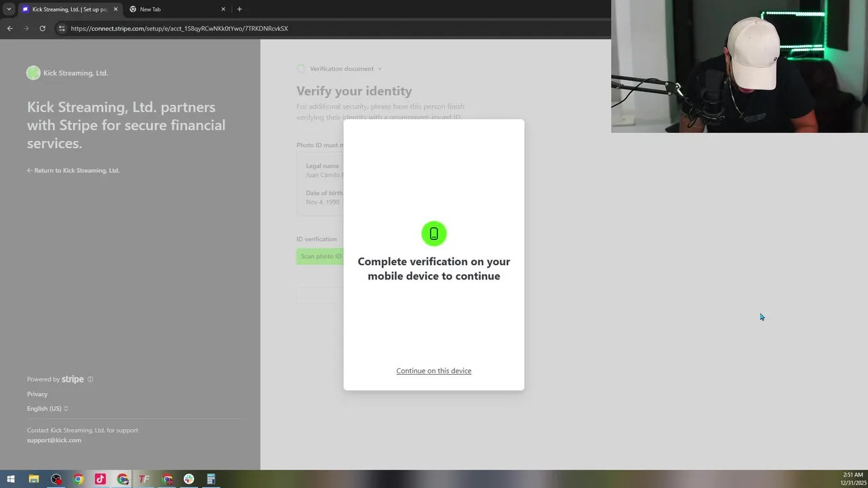Open the TF app taskbar icon
868x488 pixels.
point(144,479)
